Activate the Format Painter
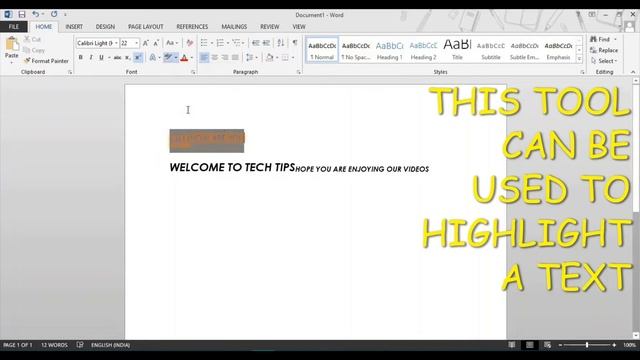The image size is (640, 360). tap(46, 61)
